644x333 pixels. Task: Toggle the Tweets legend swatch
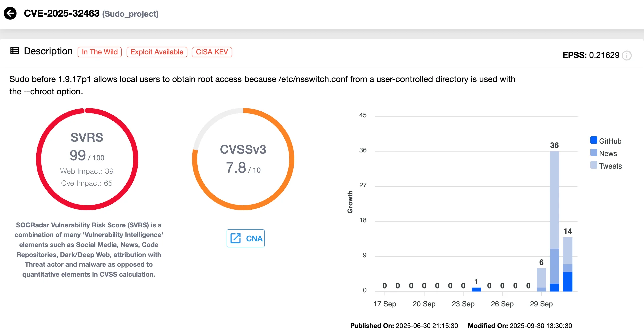[x=594, y=165]
